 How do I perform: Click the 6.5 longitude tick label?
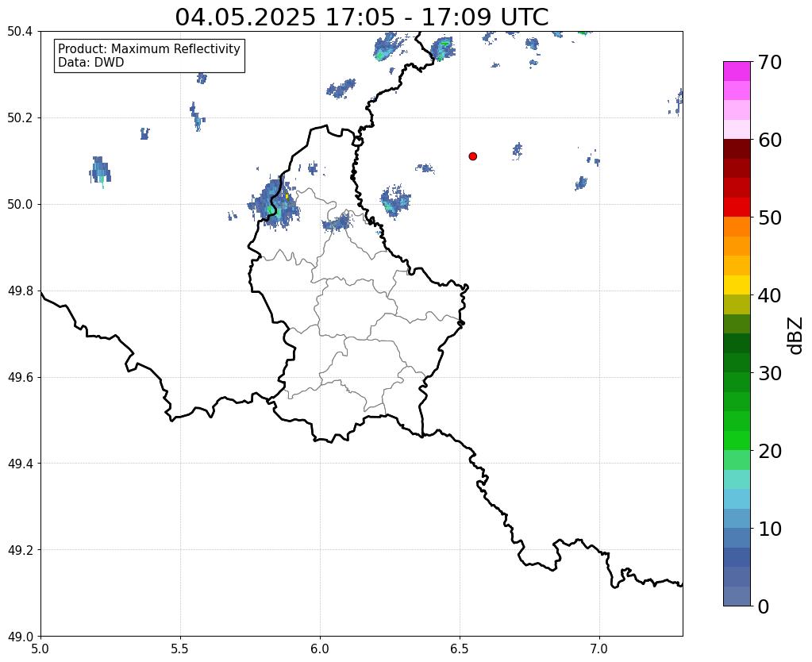coord(460,649)
